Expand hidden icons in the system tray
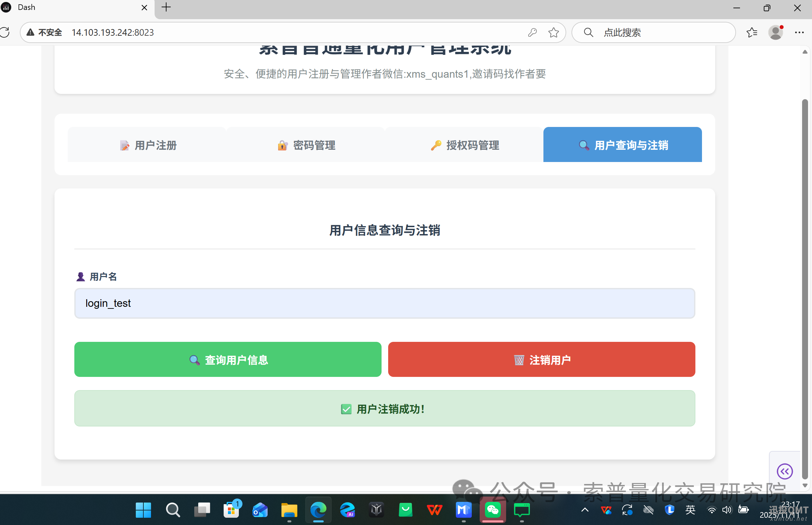The image size is (812, 525). tap(584, 510)
